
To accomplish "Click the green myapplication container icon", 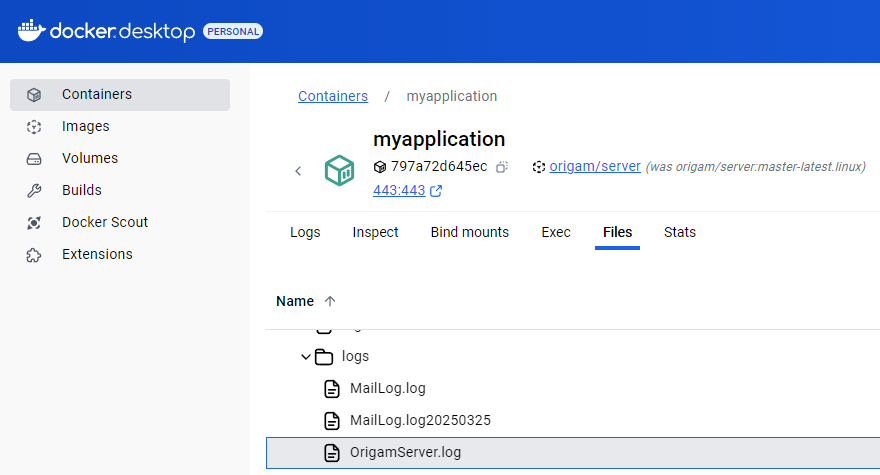I will (340, 171).
